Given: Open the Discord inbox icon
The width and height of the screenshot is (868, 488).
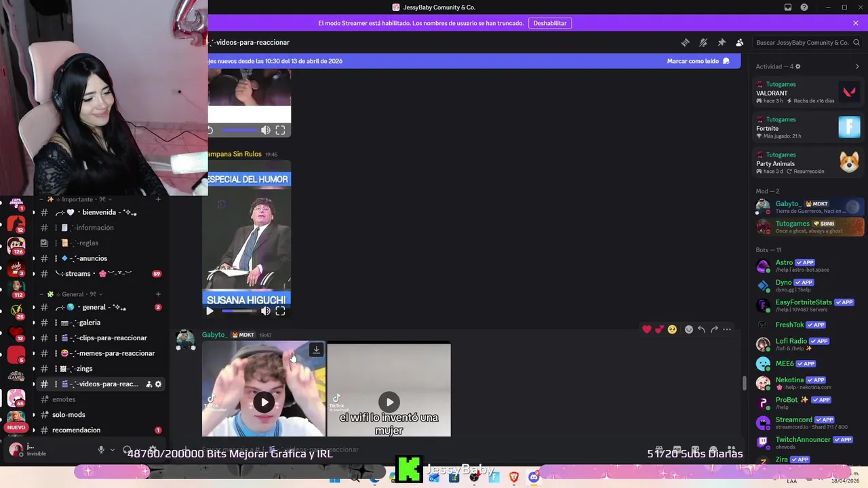Looking at the screenshot, I should pyautogui.click(x=788, y=7).
